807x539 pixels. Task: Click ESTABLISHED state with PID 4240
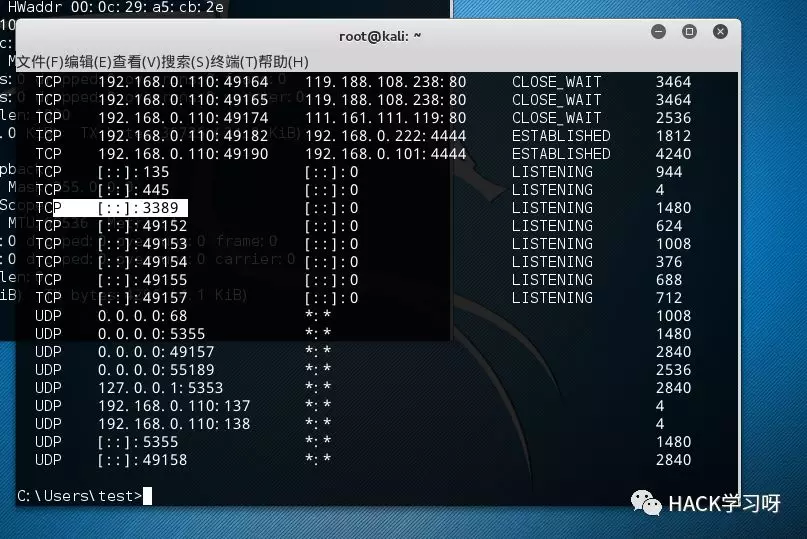561,154
